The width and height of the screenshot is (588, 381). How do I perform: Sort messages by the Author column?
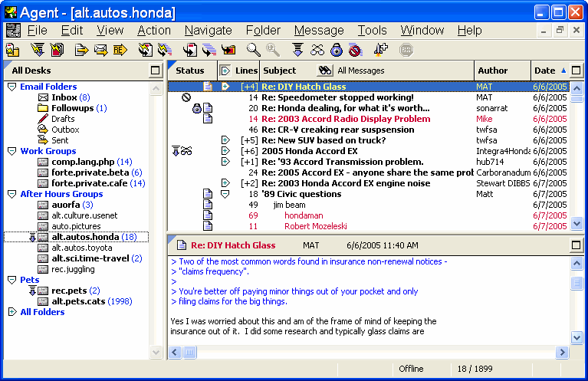click(492, 71)
